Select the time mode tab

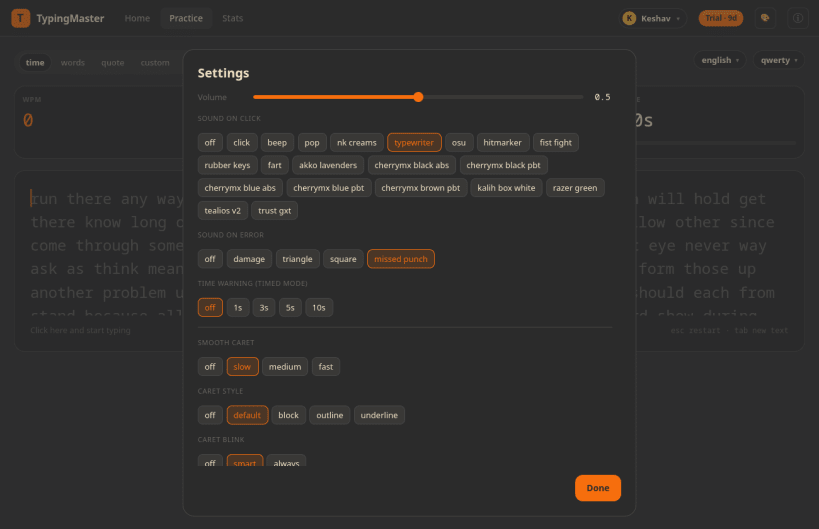coord(35,63)
